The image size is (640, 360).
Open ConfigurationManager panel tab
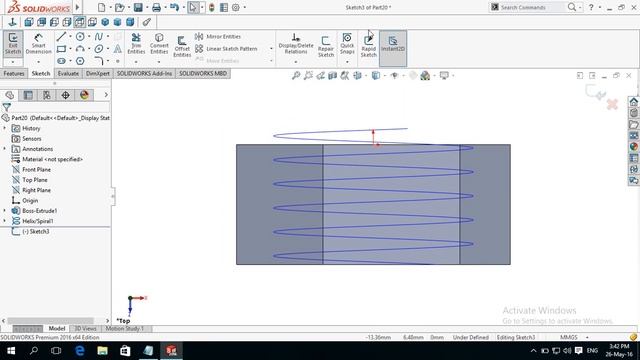(47, 95)
